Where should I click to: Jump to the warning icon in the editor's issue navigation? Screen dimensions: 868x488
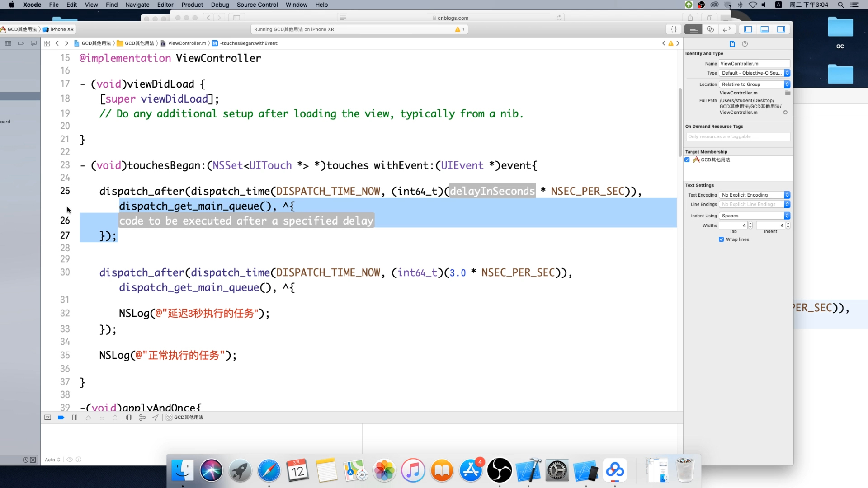click(x=671, y=43)
